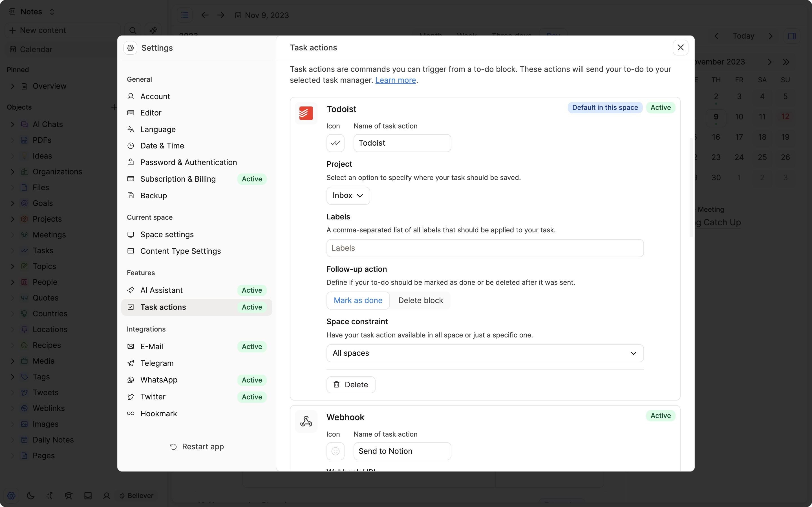Select Mark as done follow-up action
This screenshot has width=812, height=507.
[x=358, y=301]
